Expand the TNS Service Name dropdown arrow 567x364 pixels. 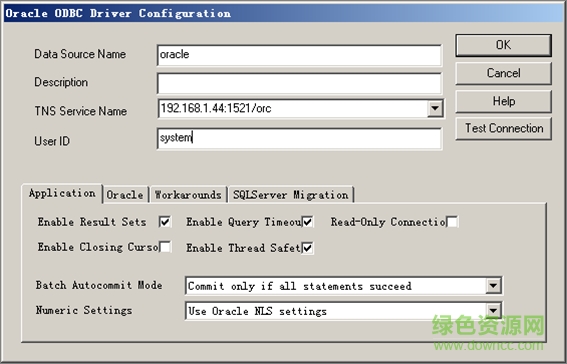point(435,108)
